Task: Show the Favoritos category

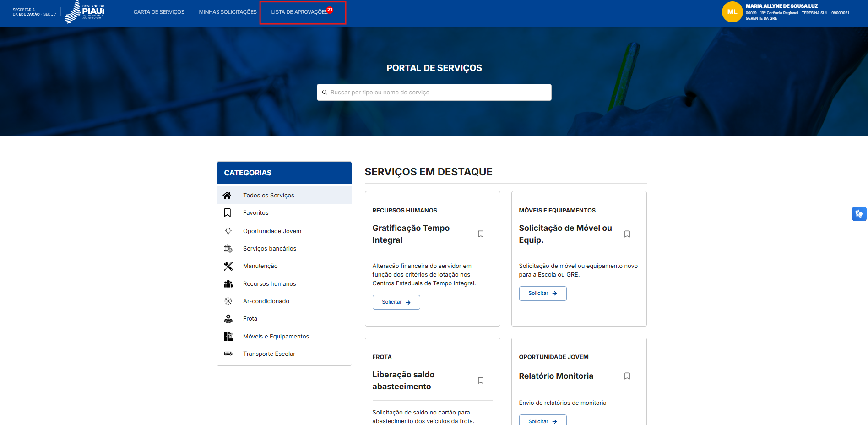Action: point(255,213)
